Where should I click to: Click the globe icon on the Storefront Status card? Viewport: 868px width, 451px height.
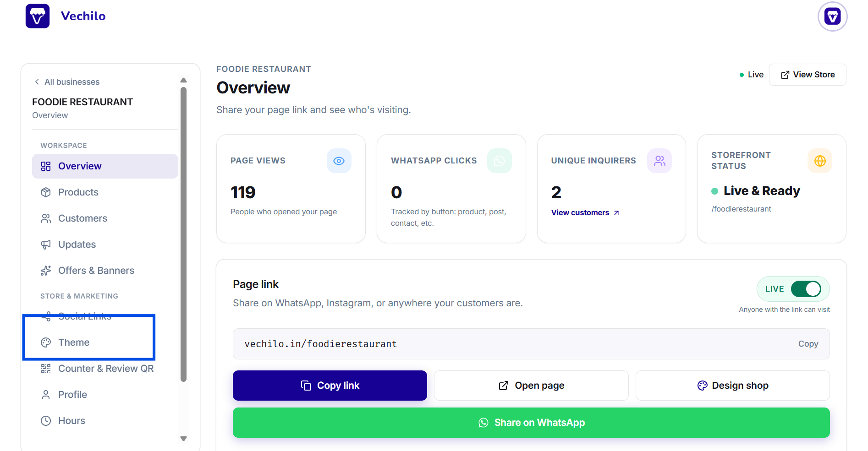coord(820,161)
